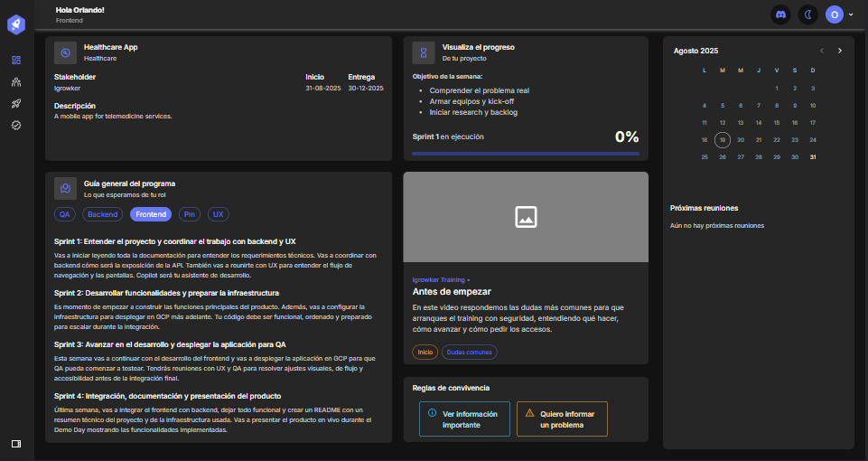The image size is (868, 461).
Task: Click the Sprint 1 progress bar
Action: click(x=526, y=154)
